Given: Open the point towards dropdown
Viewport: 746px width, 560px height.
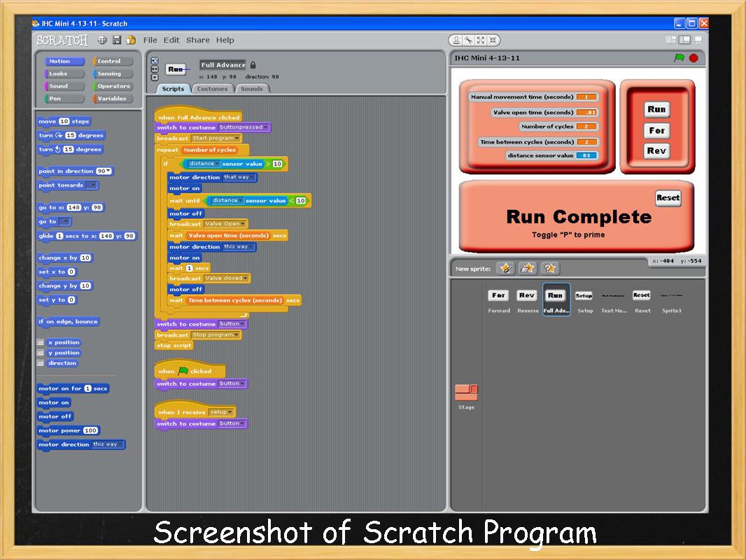Looking at the screenshot, I should pyautogui.click(x=92, y=185).
